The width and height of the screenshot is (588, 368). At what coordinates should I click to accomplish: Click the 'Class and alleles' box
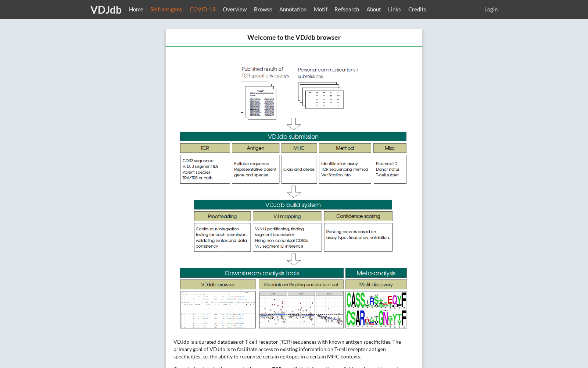pos(299,169)
